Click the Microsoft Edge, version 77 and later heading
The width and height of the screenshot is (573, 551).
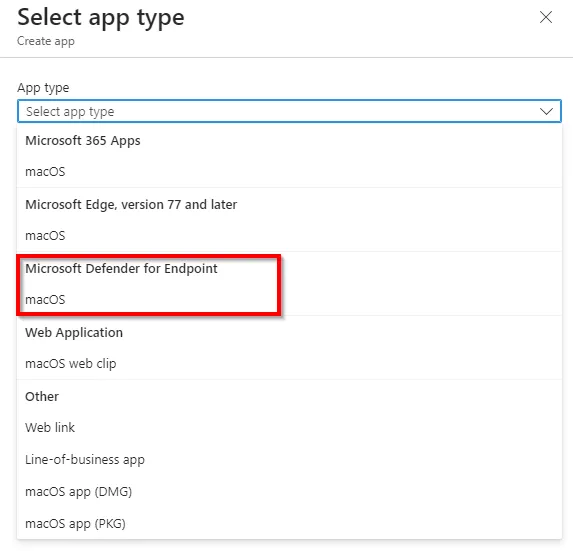[x=131, y=205]
